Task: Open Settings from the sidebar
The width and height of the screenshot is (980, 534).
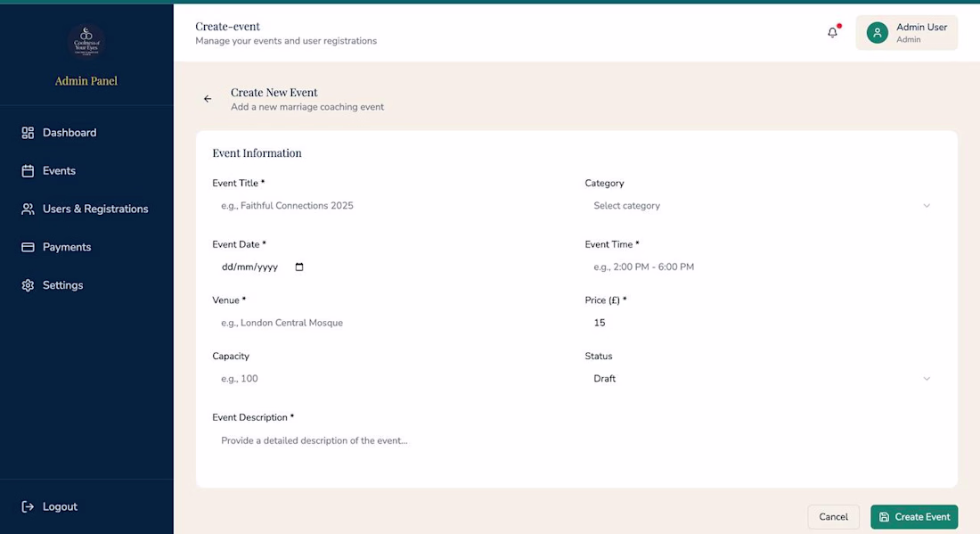Action: point(86,285)
